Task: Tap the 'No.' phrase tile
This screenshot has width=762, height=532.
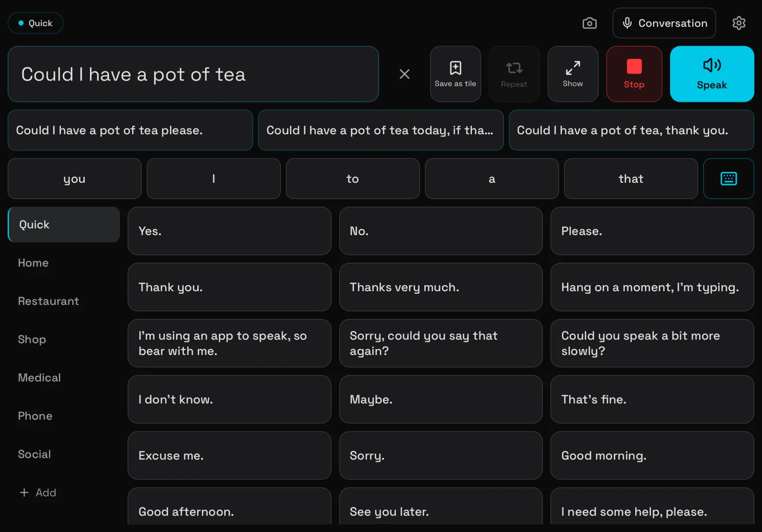Action: [x=441, y=231]
